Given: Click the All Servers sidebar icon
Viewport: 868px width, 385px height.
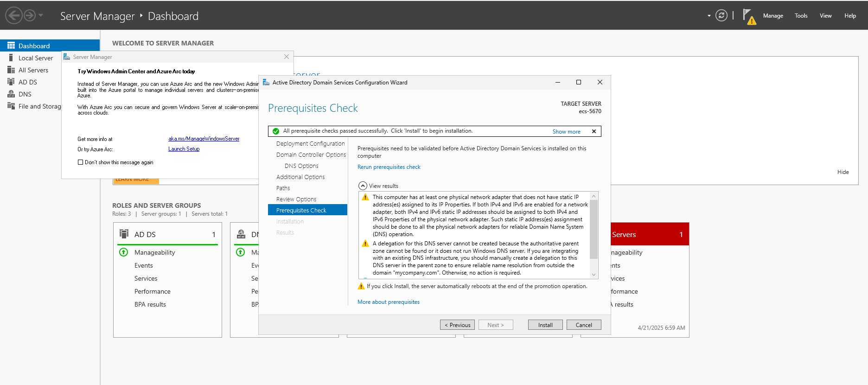Looking at the screenshot, I should coord(11,70).
